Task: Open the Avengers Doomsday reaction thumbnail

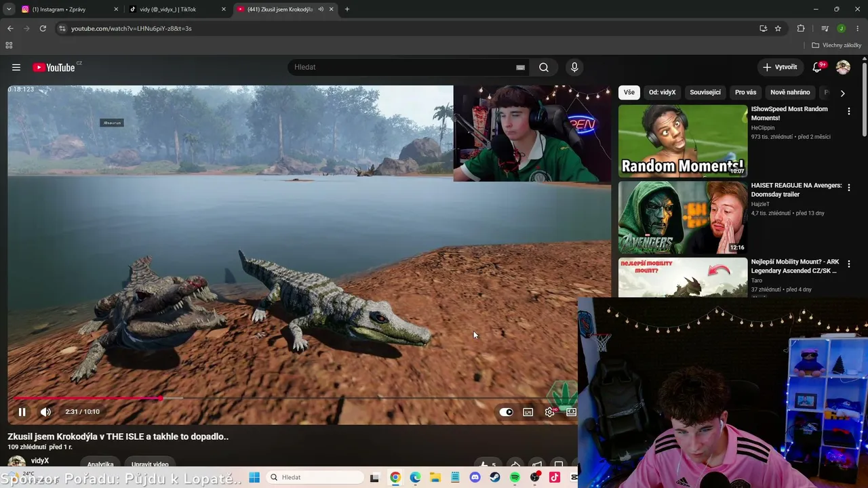Action: coord(683,218)
